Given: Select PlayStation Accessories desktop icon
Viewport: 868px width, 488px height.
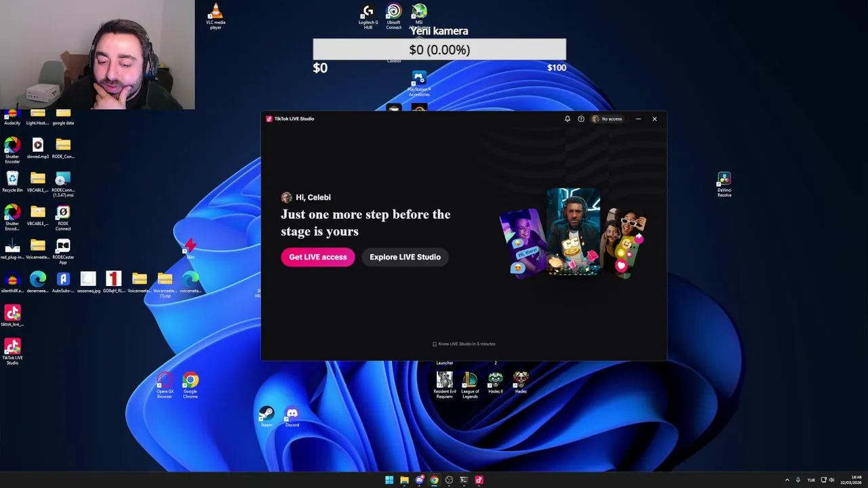Looking at the screenshot, I should (x=419, y=84).
